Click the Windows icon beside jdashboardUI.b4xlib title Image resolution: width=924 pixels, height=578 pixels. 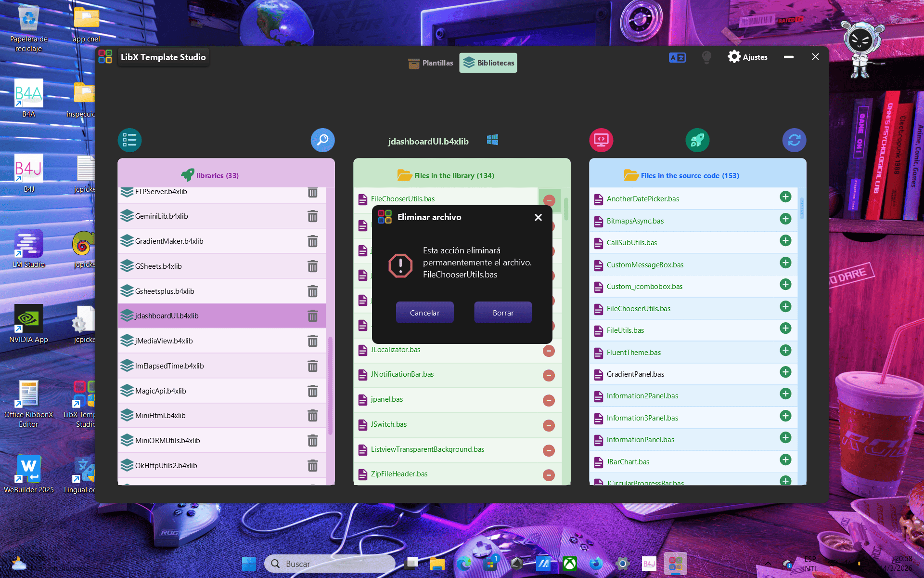[492, 140]
